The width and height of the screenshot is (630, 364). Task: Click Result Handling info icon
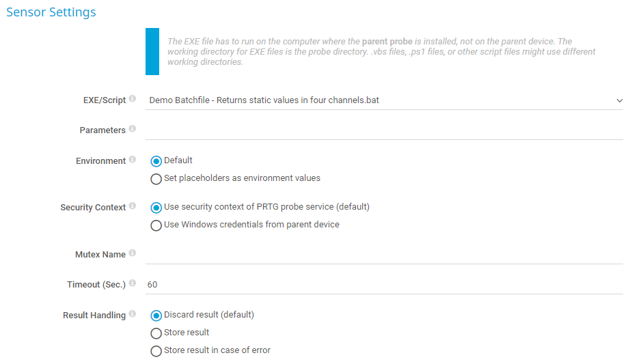point(133,314)
